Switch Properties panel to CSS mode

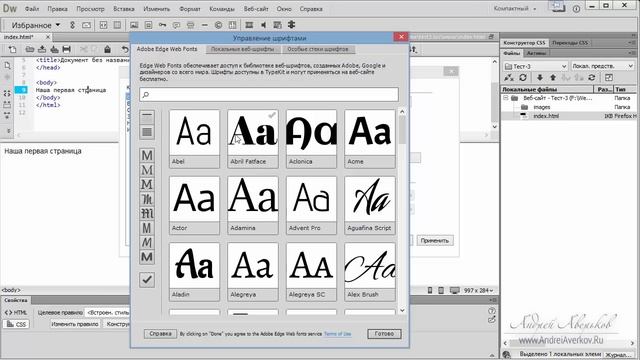tap(16, 324)
